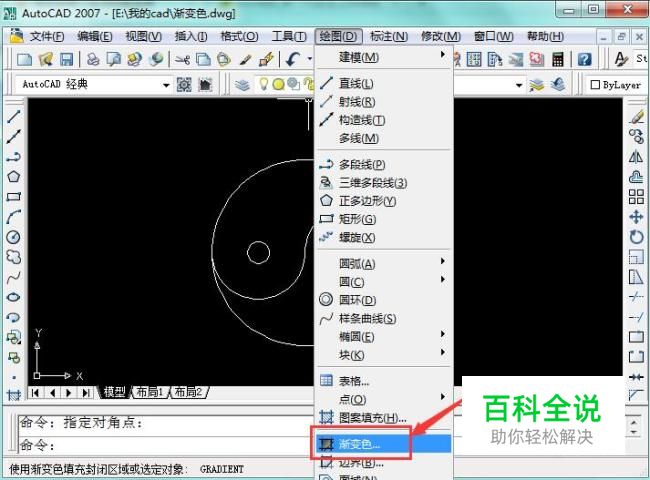Select the Line tool in left toolbar
This screenshot has height=480, width=650.
(14, 116)
